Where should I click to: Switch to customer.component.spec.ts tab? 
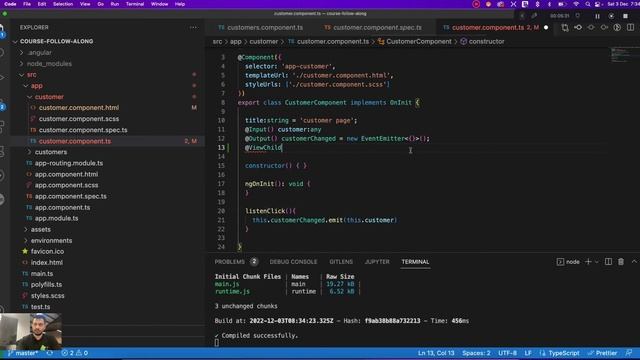[x=373, y=28]
